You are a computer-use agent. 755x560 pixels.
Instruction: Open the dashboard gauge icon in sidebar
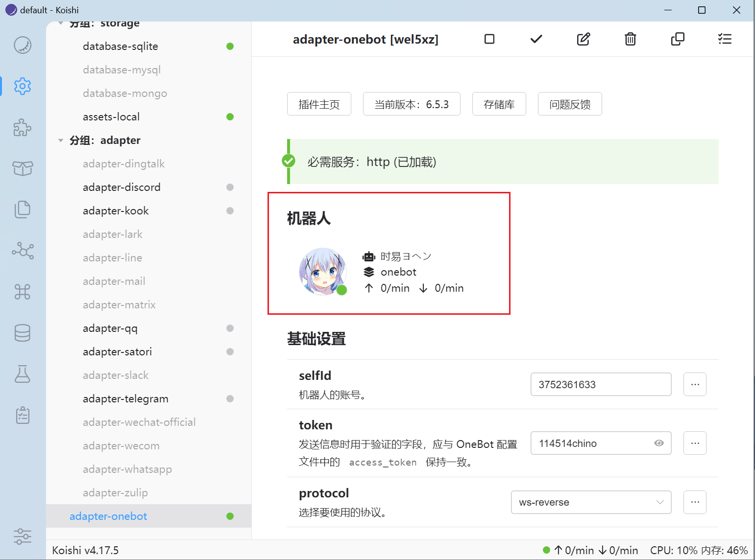[x=23, y=45]
